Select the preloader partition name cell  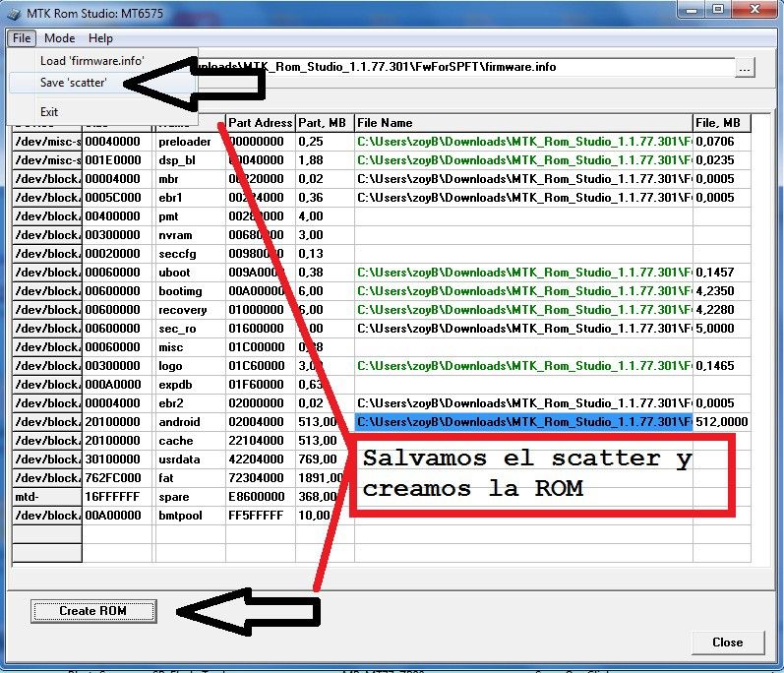click(190, 142)
